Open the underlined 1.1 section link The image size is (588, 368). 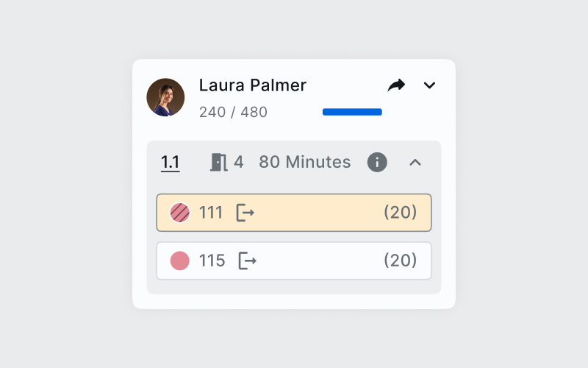point(171,162)
